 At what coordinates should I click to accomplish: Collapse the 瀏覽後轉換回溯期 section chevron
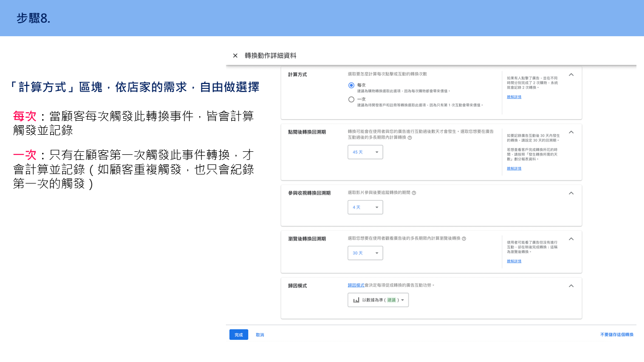click(571, 239)
